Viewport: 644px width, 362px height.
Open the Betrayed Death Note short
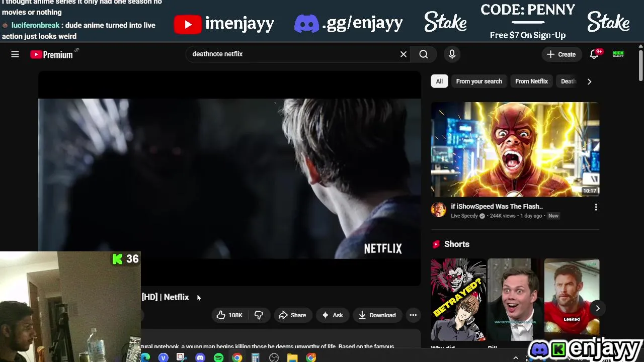(x=458, y=300)
